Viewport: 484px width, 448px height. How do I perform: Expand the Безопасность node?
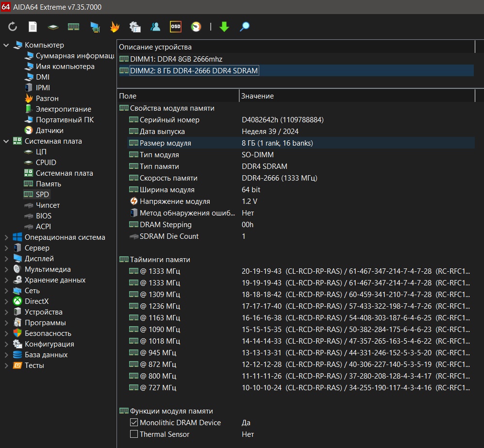click(x=6, y=333)
